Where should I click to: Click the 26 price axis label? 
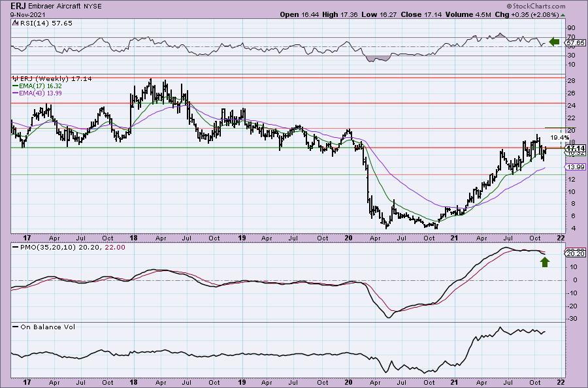coord(572,93)
